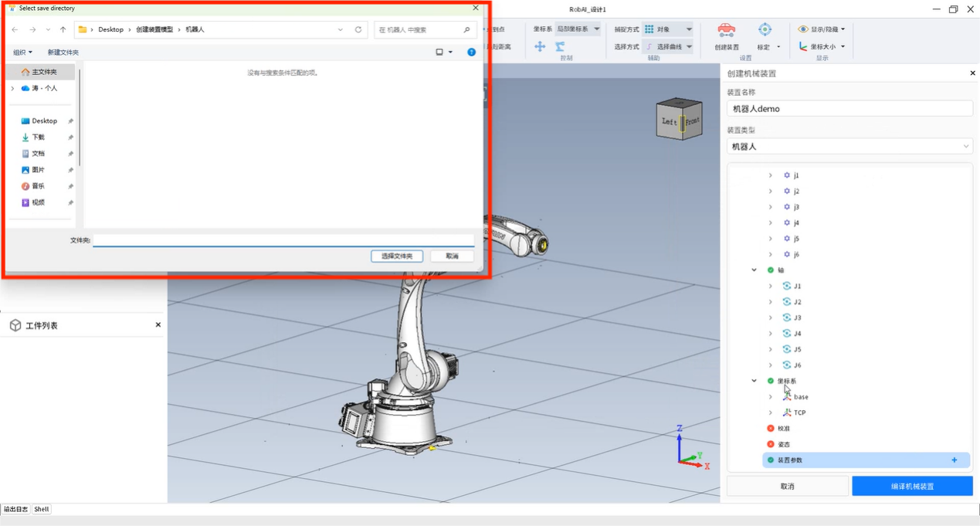Screen dimensions: 980x526
Task: Close the 创建机械装置 panel
Action: 972,73
